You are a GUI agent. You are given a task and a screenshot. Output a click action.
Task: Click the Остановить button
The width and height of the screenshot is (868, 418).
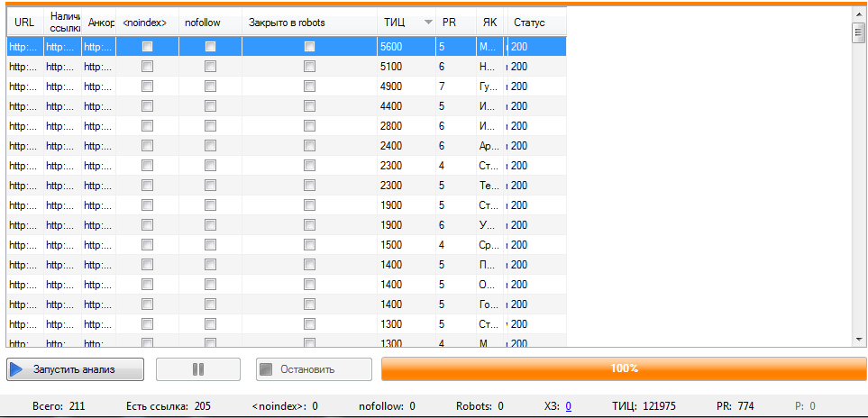(313, 369)
